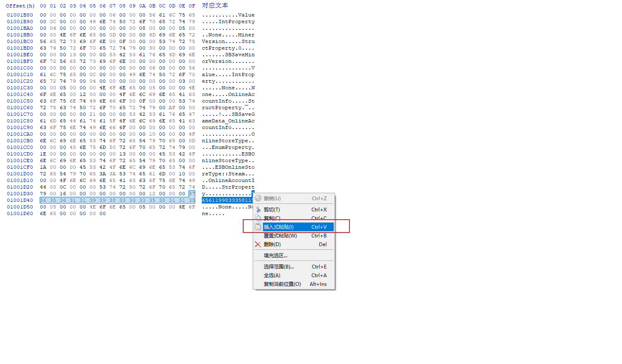Click the 对应文本 text column header

click(215, 5)
